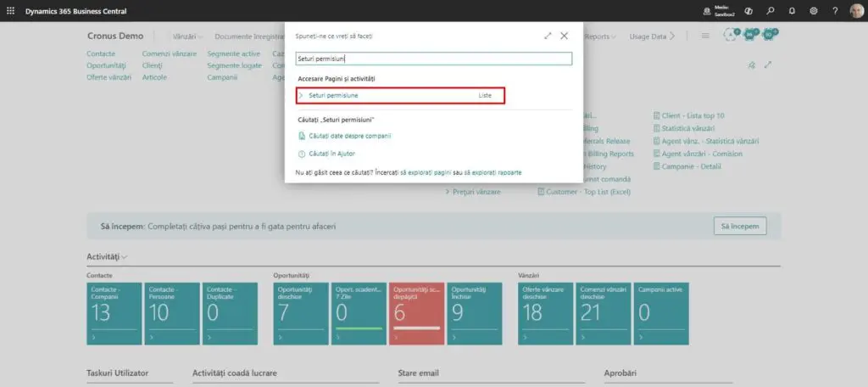Open 'Agent vânzări - Comision' report

click(702, 154)
